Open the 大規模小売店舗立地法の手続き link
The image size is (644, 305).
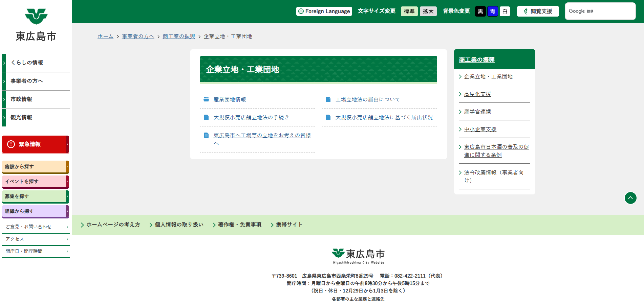251,117
